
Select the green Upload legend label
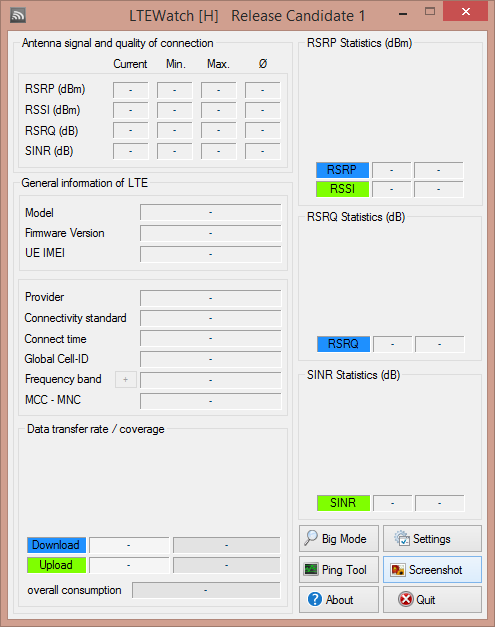(56, 565)
